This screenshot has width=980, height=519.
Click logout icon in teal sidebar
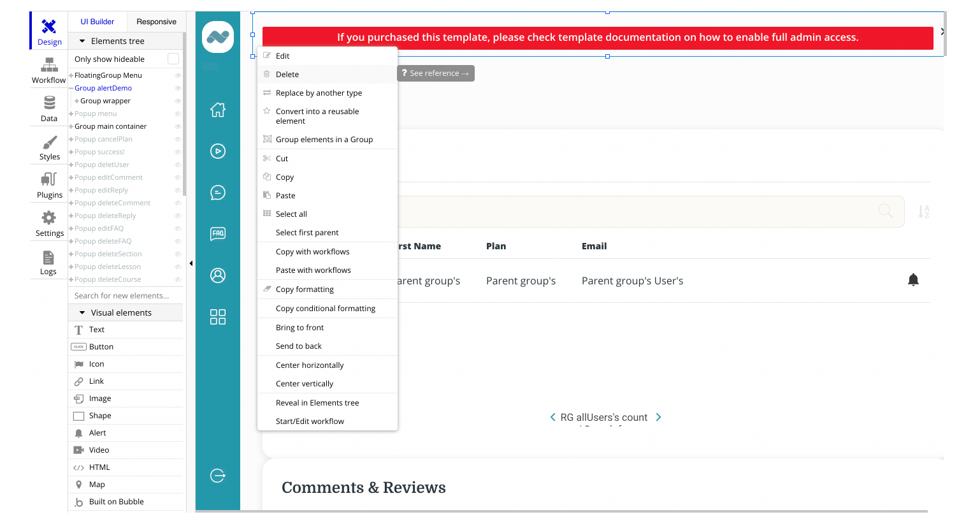point(218,476)
